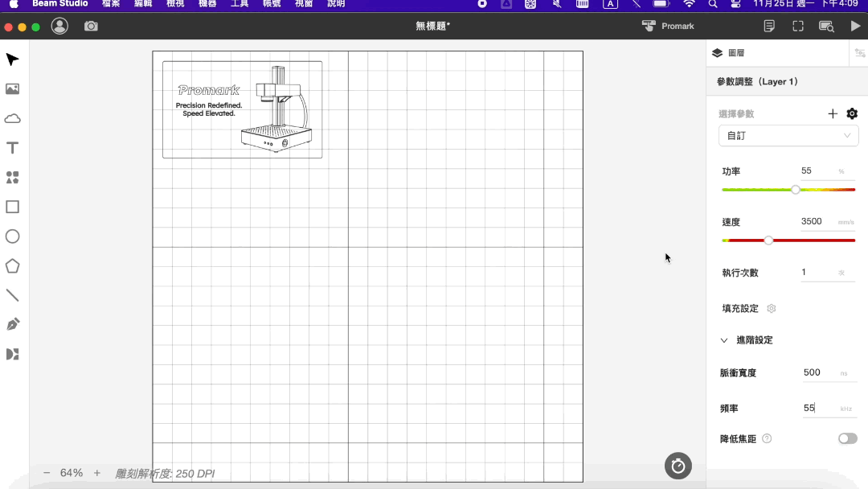Zoom in with the plus button

point(97,473)
